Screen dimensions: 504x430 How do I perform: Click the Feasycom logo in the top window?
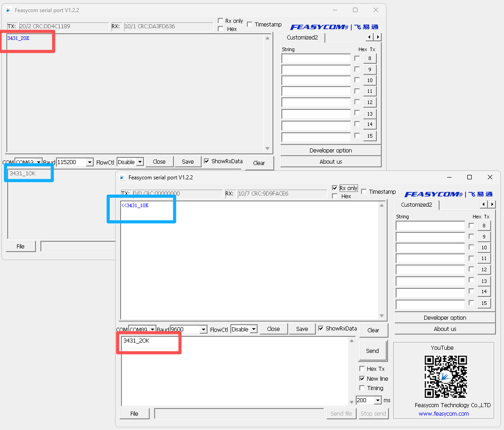click(334, 26)
